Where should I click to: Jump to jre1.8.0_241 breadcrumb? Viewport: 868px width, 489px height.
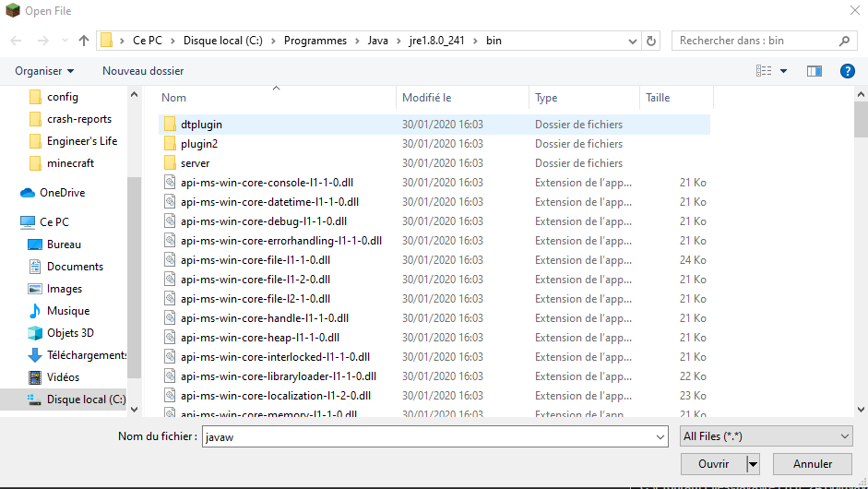click(437, 41)
